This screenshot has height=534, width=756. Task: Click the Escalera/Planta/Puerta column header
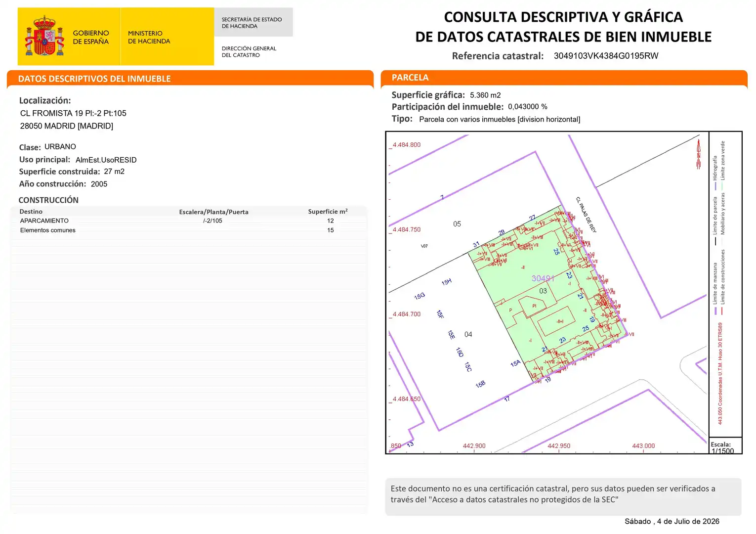coord(214,212)
